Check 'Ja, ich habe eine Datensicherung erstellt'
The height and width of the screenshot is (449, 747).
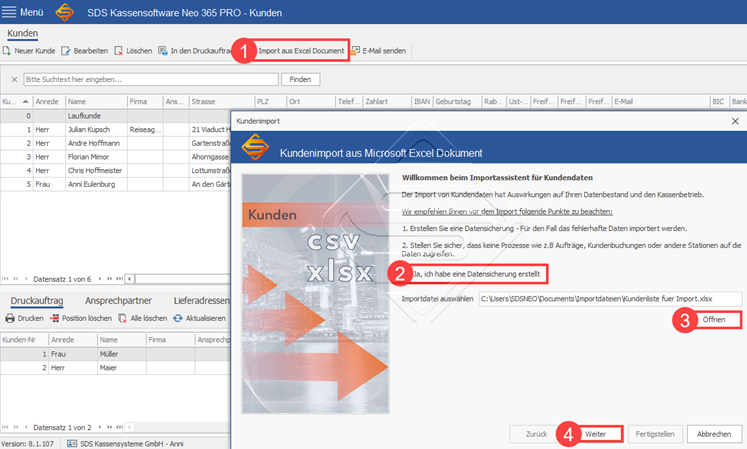click(x=477, y=274)
